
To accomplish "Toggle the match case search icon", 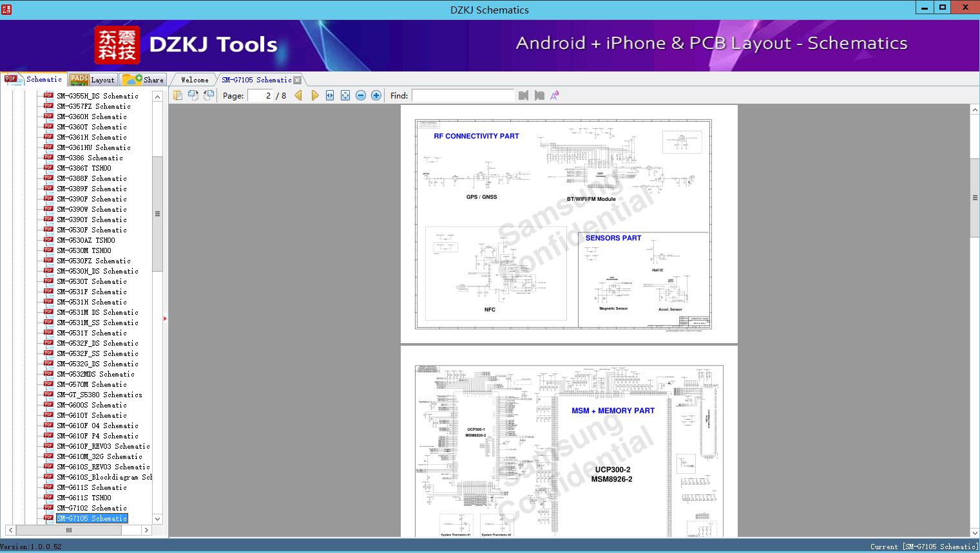I will point(555,95).
